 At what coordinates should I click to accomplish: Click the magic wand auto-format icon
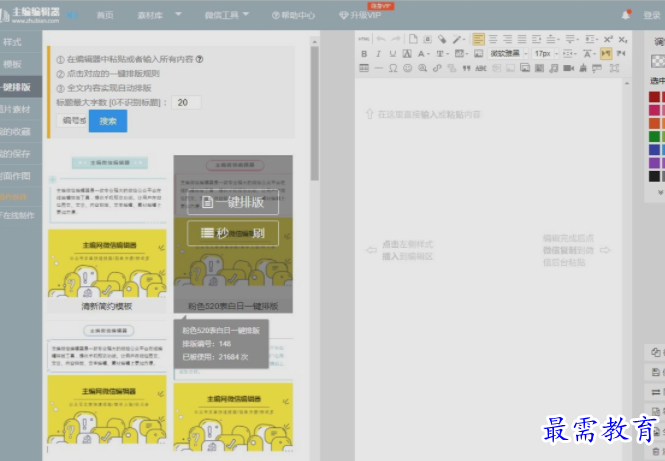457,39
